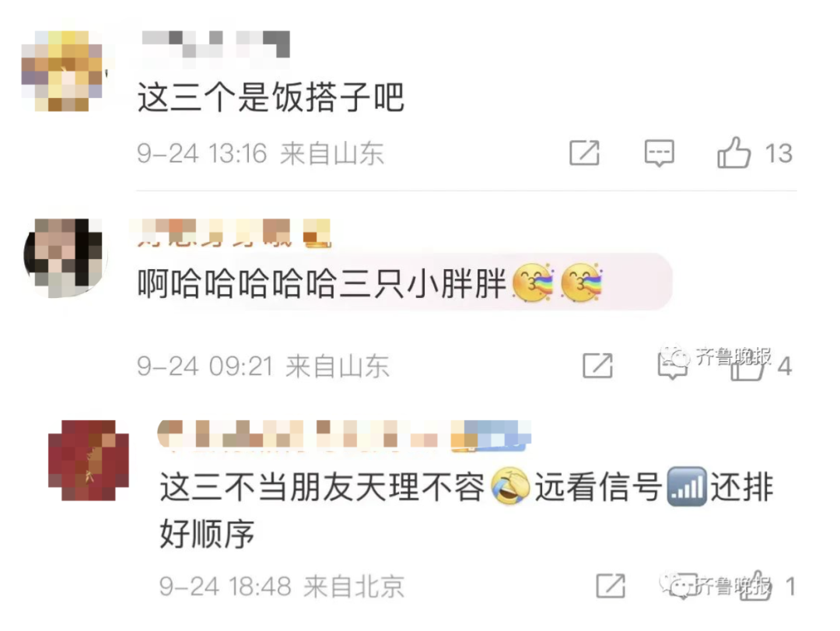
Task: Share the 天理不容 comment from 北京
Action: click(611, 585)
